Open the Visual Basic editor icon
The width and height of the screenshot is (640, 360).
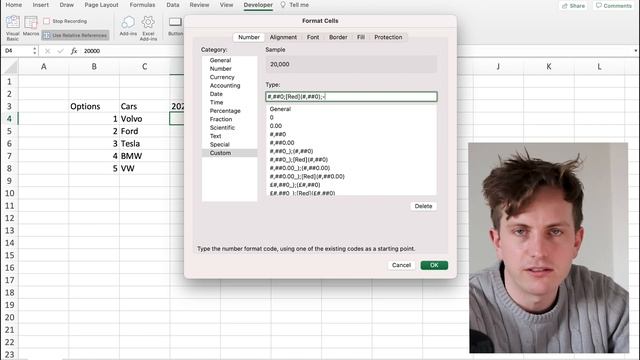pos(13,27)
